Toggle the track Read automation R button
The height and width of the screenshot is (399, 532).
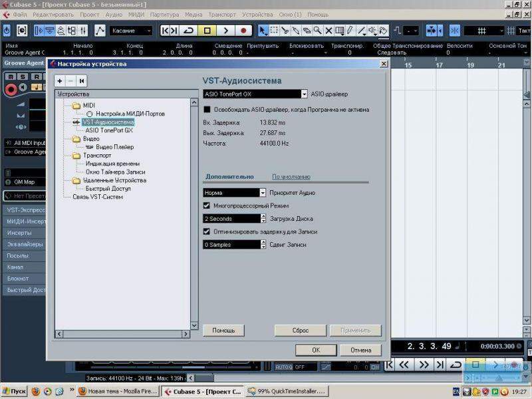(36, 76)
